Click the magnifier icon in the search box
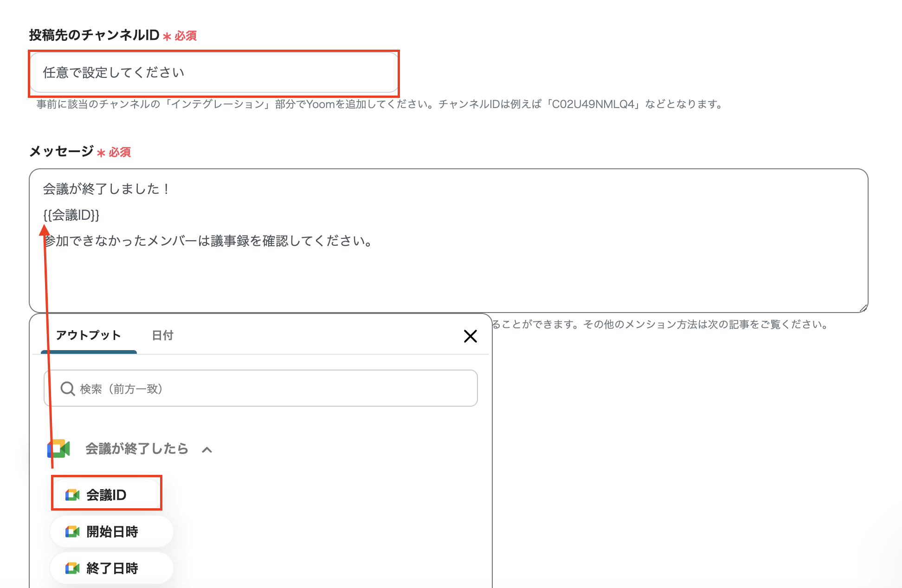The height and width of the screenshot is (588, 902). (x=68, y=389)
